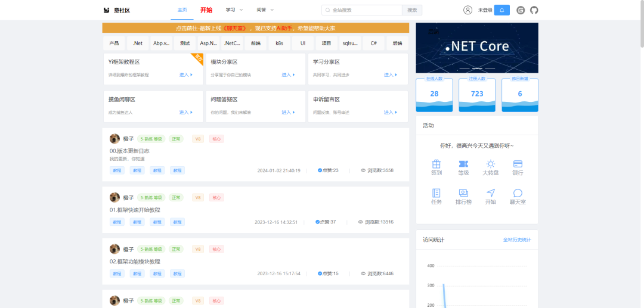The height and width of the screenshot is (308, 644).
Task: Click the 聊天室 chat bubble icon
Action: click(517, 193)
